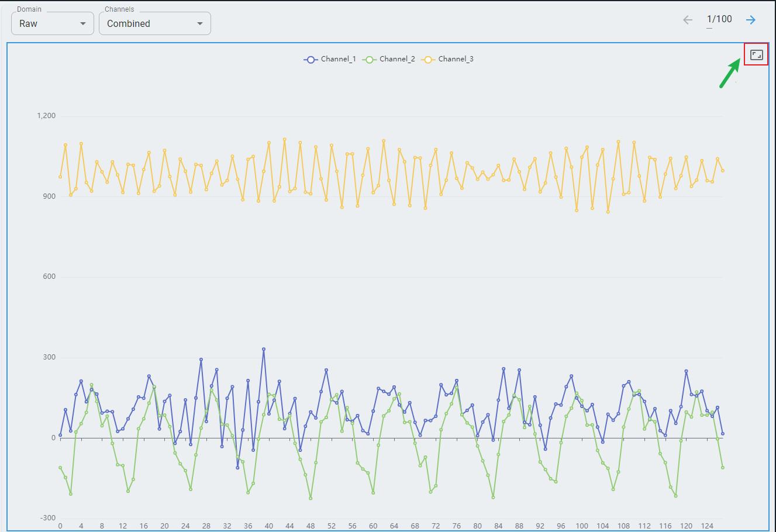776x532 pixels.
Task: Click the green Channel_2 legend marker
Action: click(x=369, y=59)
